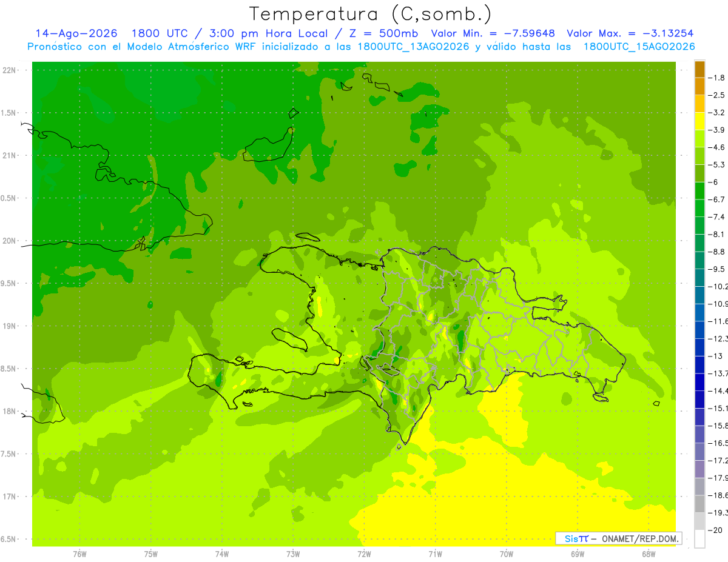Select the "Valor Min. = -7.59648" readout
Screen dimensions: 728x562
click(493, 33)
